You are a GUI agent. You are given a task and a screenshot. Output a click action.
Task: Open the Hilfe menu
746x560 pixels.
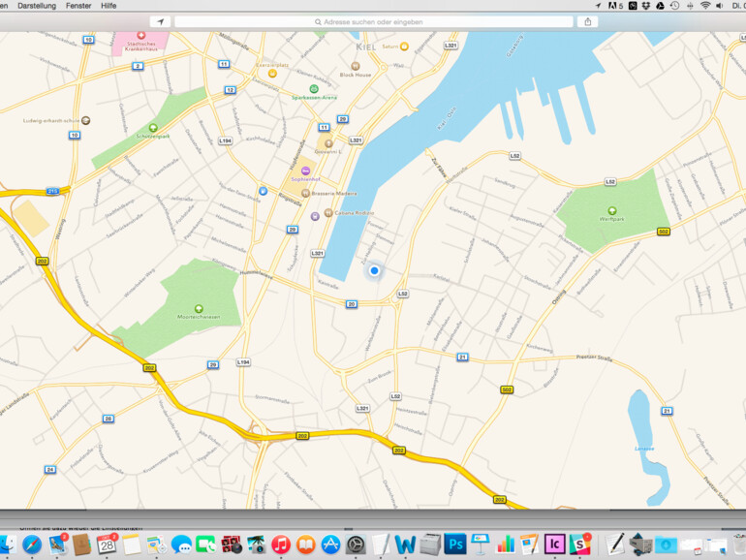(x=109, y=6)
